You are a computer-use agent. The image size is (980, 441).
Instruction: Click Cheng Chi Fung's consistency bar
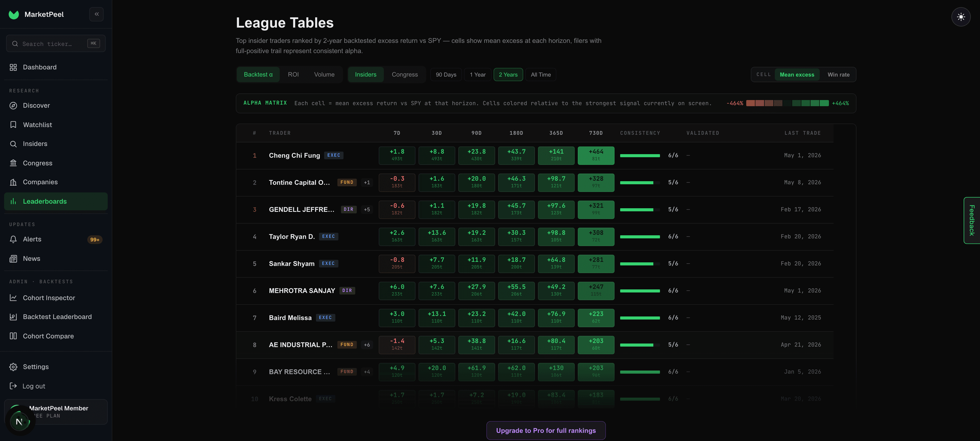click(640, 156)
